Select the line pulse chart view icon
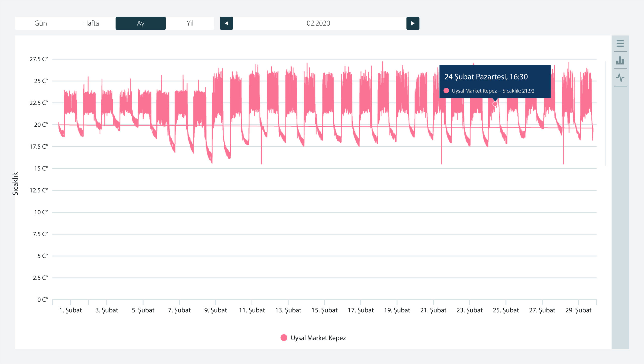The image size is (644, 364). click(620, 78)
